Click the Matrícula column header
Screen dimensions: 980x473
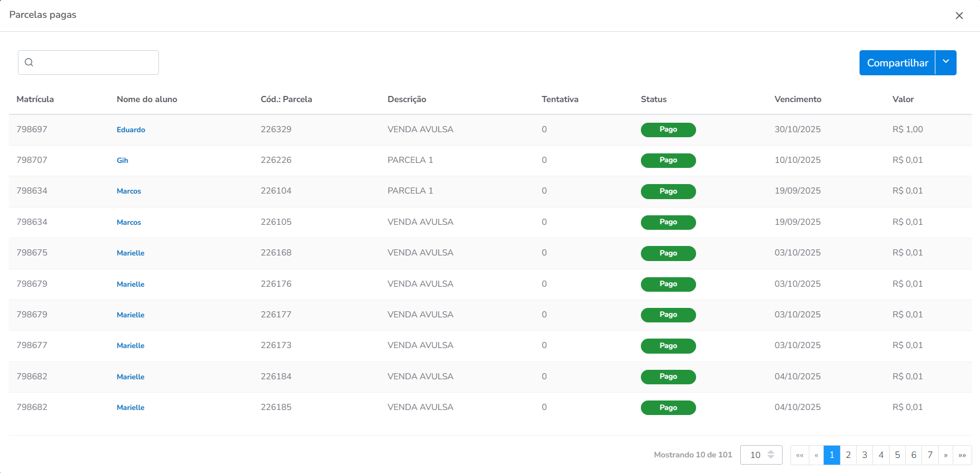(35, 99)
